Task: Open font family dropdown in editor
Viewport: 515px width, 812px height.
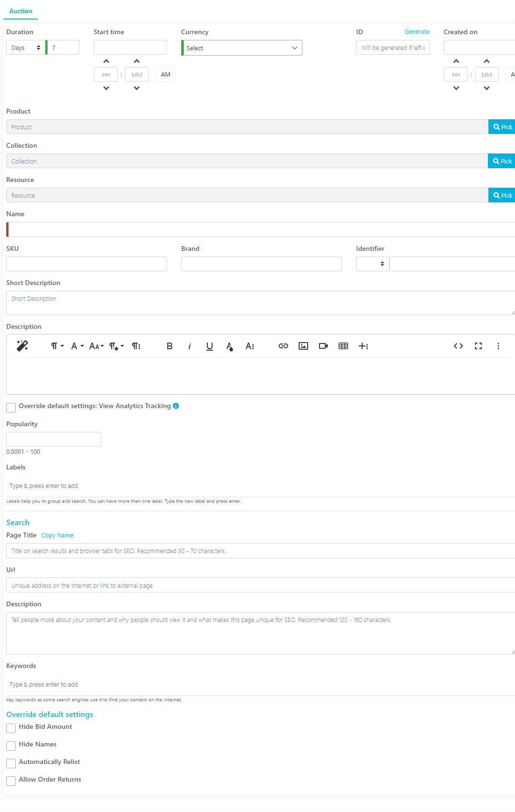Action: coord(77,346)
